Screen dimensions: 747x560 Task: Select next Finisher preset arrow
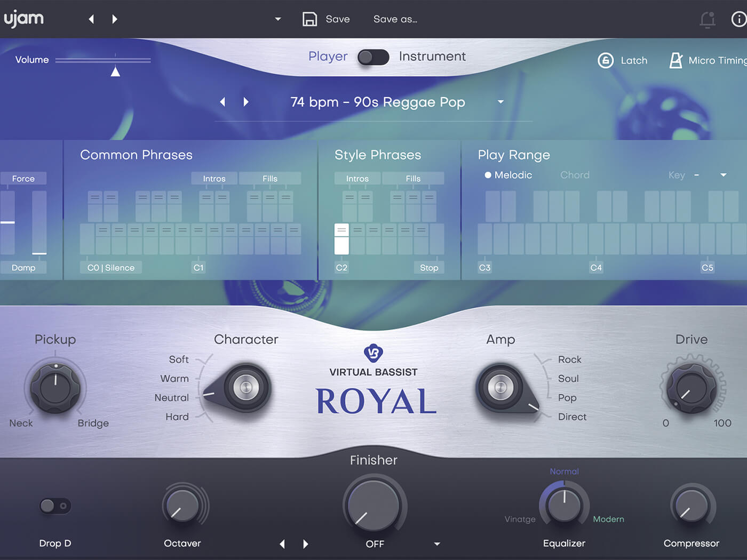(305, 544)
